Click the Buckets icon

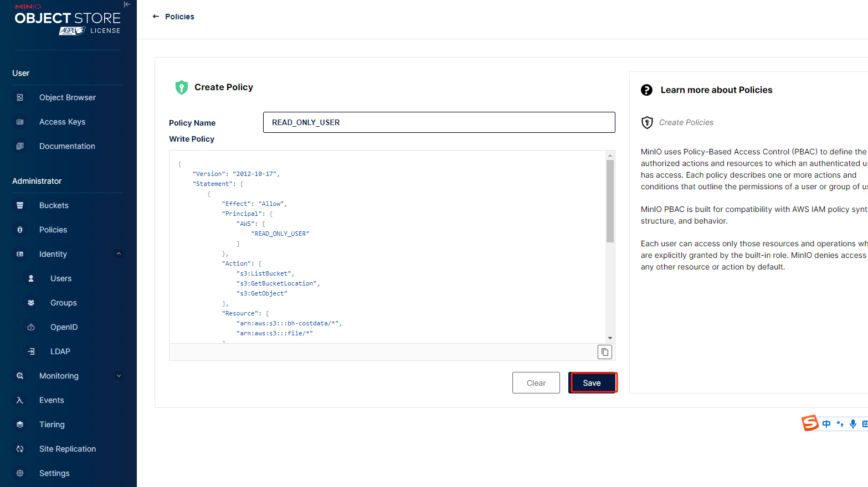click(x=20, y=205)
